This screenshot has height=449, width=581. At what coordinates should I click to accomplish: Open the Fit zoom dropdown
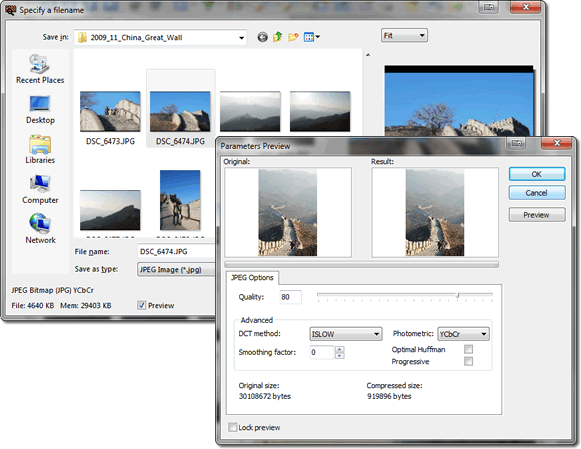[x=404, y=36]
